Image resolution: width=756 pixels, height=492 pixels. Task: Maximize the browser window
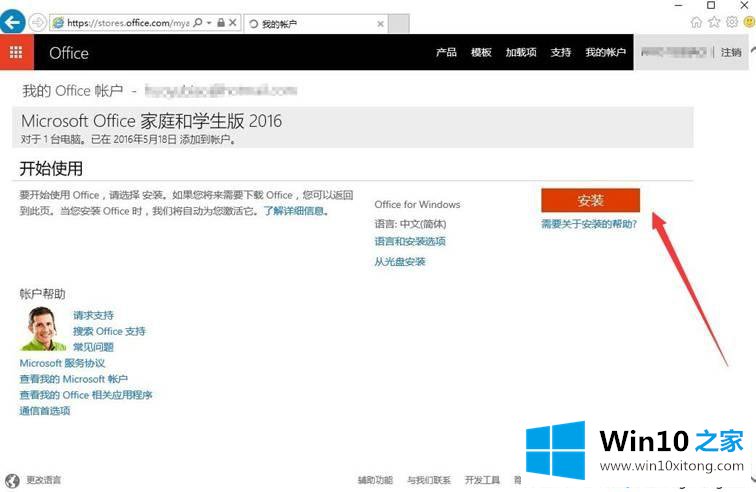(711, 5)
